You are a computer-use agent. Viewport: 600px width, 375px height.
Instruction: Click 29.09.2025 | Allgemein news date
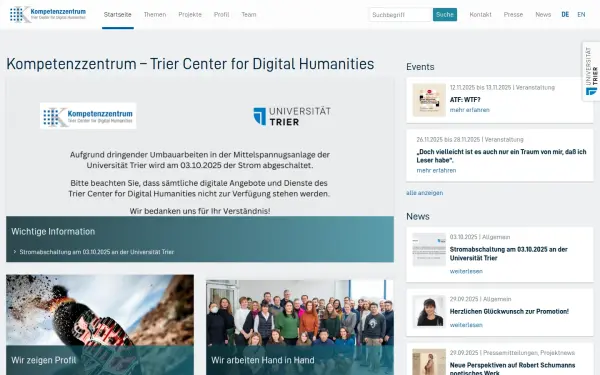click(481, 299)
